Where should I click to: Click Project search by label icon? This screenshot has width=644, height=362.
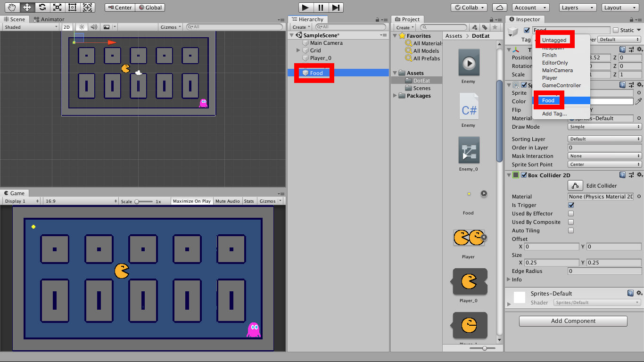coord(485,27)
